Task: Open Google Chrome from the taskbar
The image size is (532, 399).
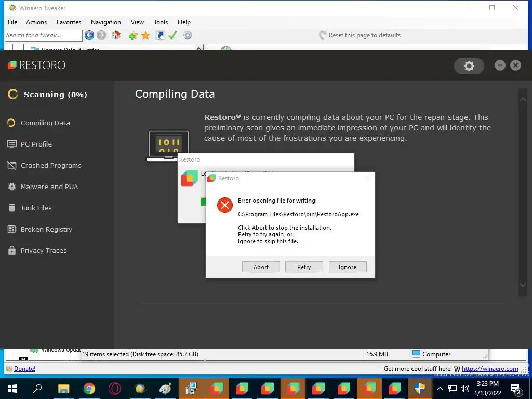Action: point(89,389)
